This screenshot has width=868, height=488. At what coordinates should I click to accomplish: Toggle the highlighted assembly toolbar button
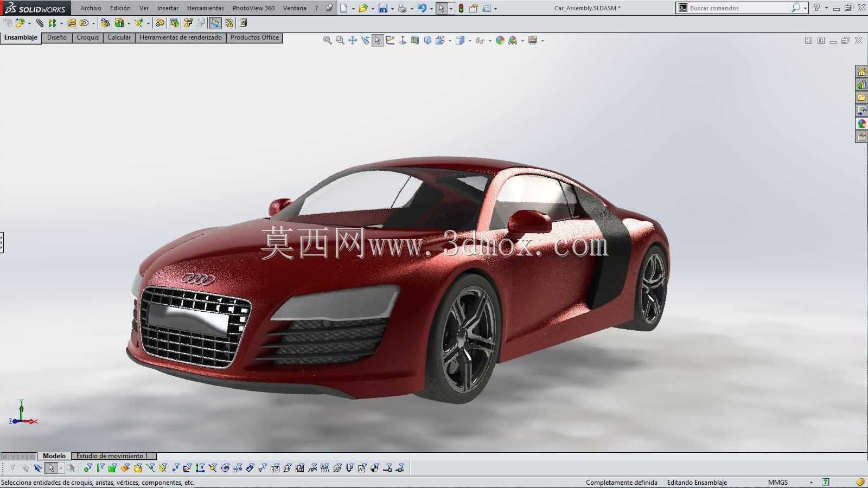pos(215,23)
